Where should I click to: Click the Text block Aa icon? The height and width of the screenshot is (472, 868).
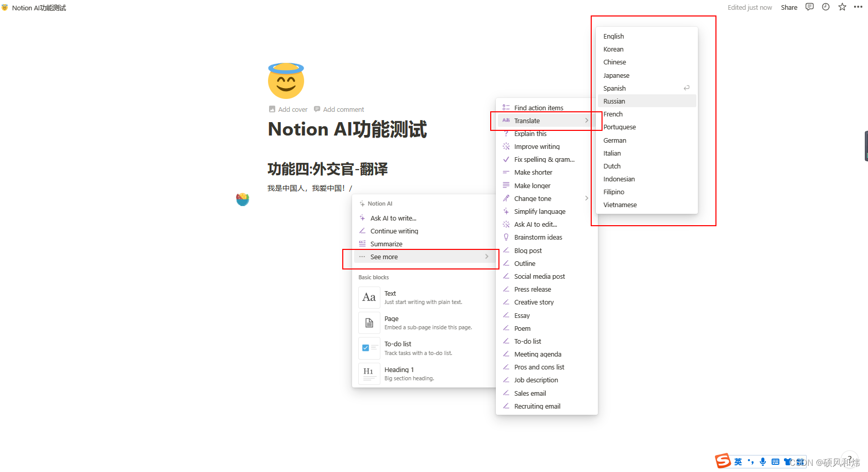click(369, 297)
